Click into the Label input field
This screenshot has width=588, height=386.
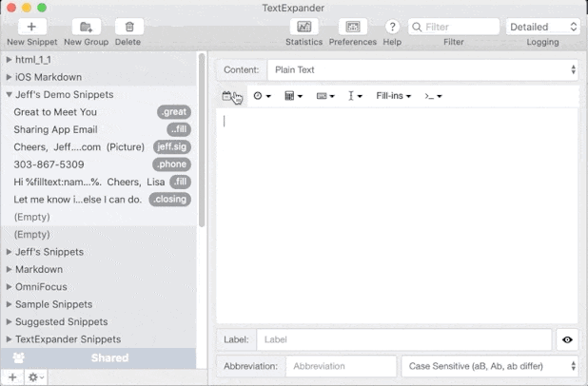(404, 339)
